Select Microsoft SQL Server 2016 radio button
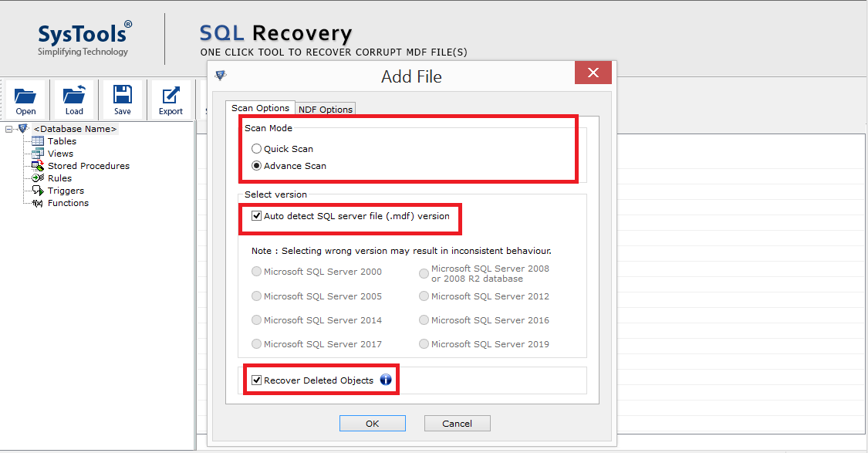The image size is (868, 453). click(424, 320)
